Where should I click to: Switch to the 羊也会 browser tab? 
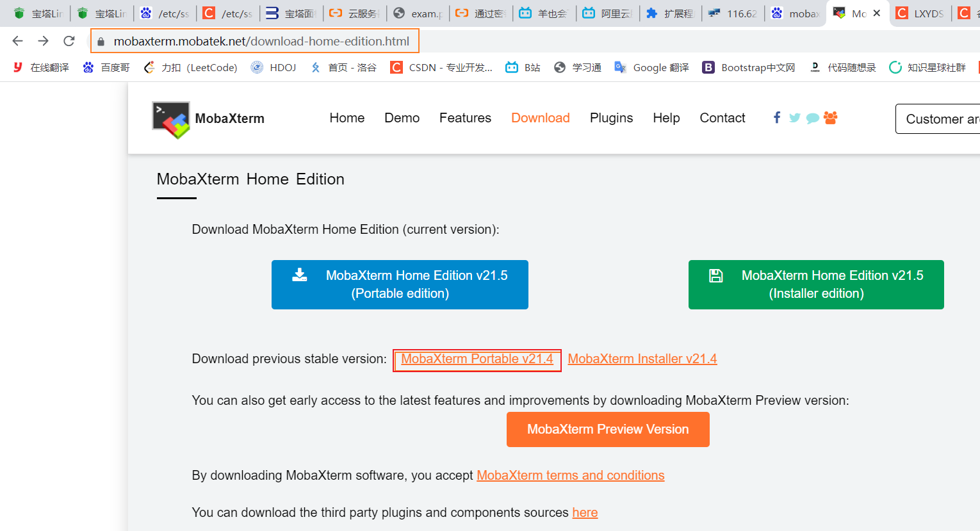pos(544,13)
